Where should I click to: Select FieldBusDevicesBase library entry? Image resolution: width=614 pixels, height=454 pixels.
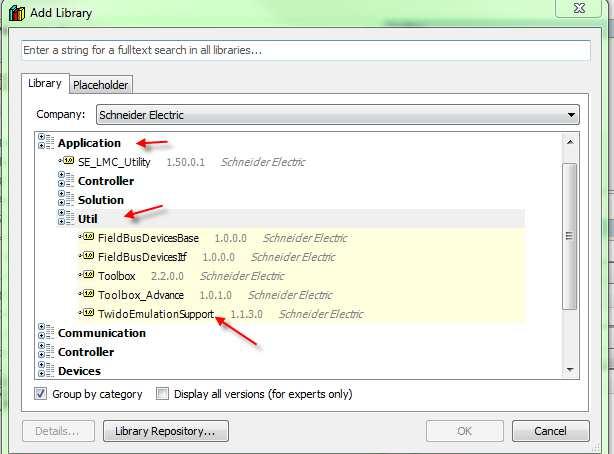(148, 238)
